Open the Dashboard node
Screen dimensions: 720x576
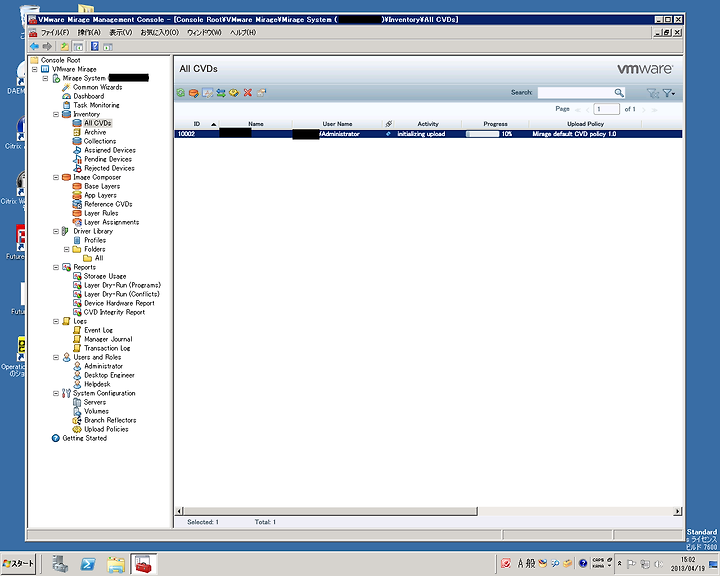(x=89, y=96)
